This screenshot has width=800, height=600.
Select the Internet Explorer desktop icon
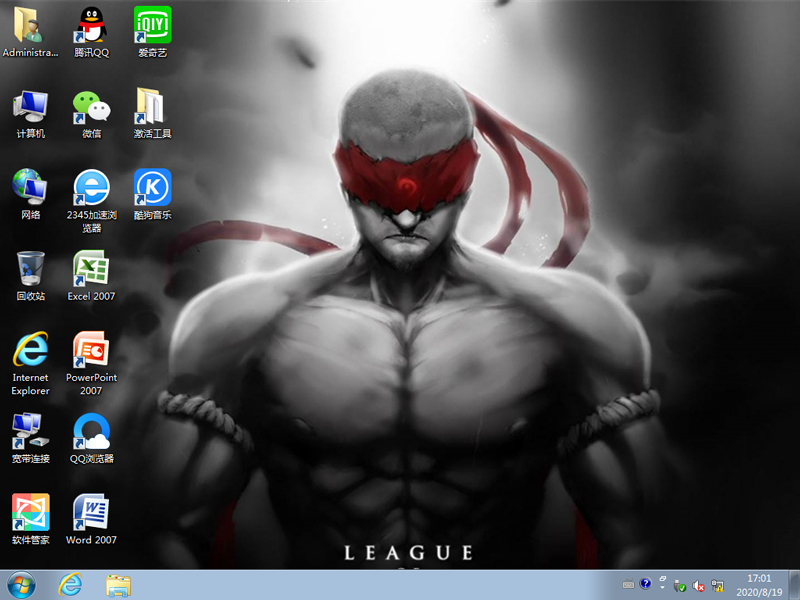tap(30, 363)
